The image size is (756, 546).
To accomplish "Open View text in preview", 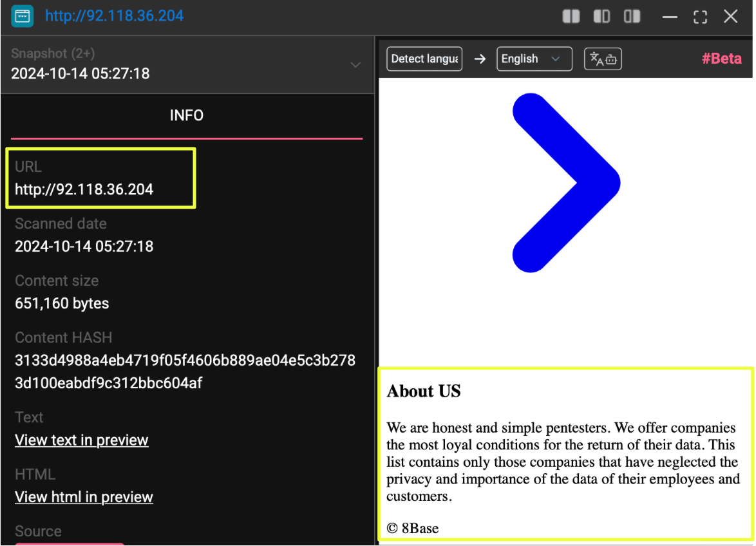I will pyautogui.click(x=82, y=440).
